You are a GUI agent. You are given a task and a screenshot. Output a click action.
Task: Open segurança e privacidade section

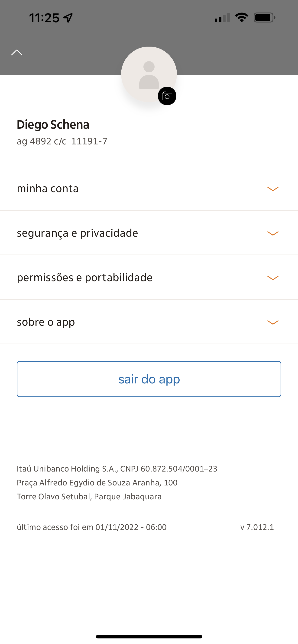[x=77, y=233]
